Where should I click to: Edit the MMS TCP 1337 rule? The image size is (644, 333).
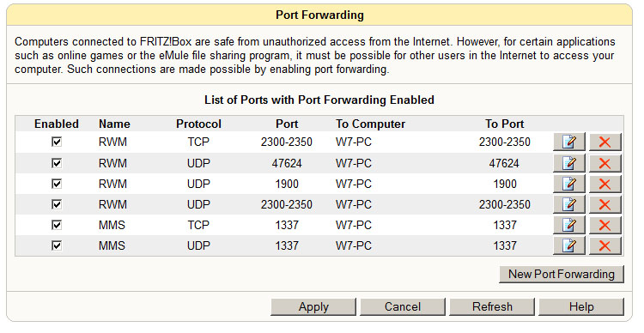click(x=568, y=225)
